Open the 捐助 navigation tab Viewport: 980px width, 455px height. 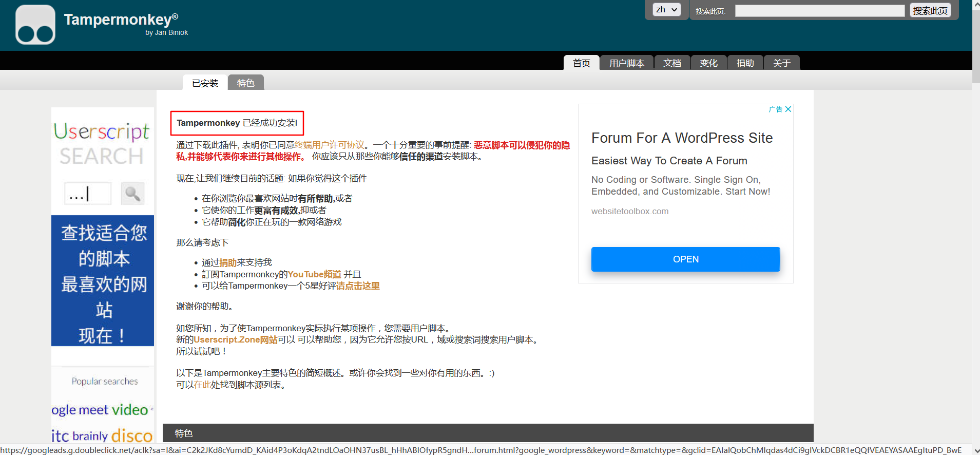pyautogui.click(x=745, y=63)
